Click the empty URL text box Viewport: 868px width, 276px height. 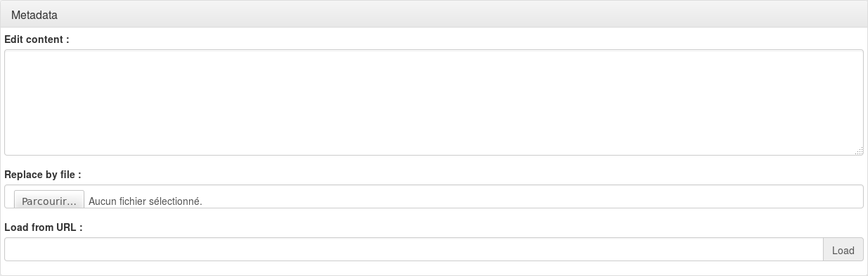click(x=414, y=249)
